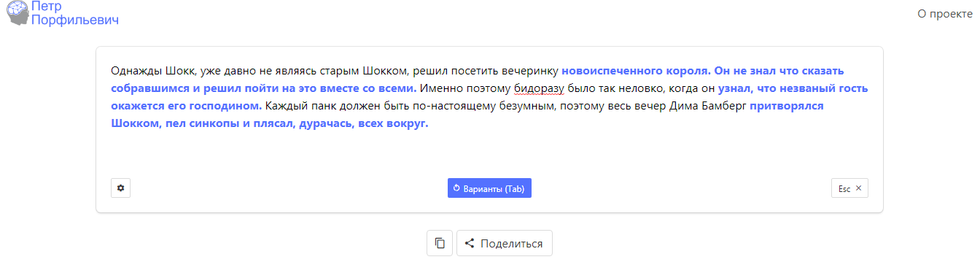Copy text with the clipboard icon

(440, 243)
